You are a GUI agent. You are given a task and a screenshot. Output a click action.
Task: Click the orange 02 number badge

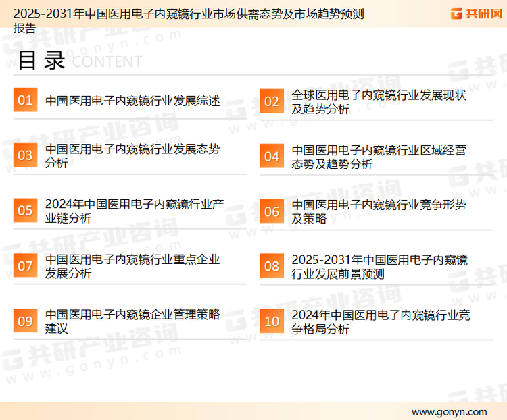tap(272, 101)
